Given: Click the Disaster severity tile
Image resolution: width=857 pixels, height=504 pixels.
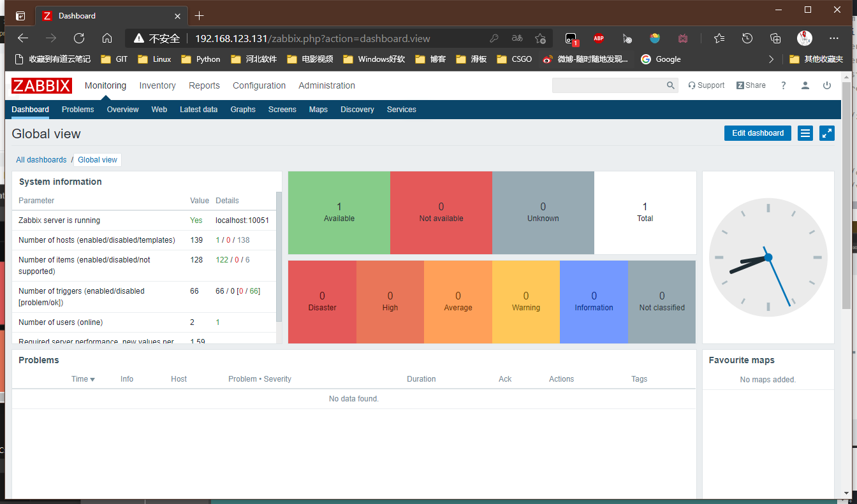Looking at the screenshot, I should [322, 302].
